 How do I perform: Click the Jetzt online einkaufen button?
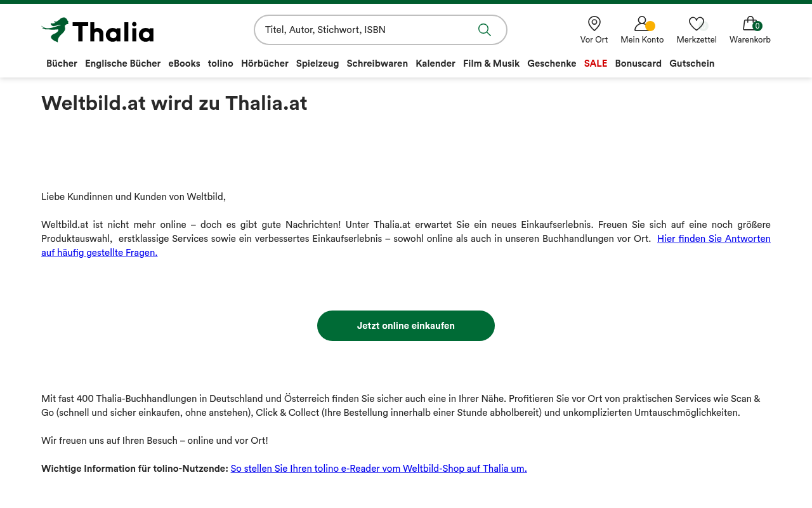[x=406, y=326]
